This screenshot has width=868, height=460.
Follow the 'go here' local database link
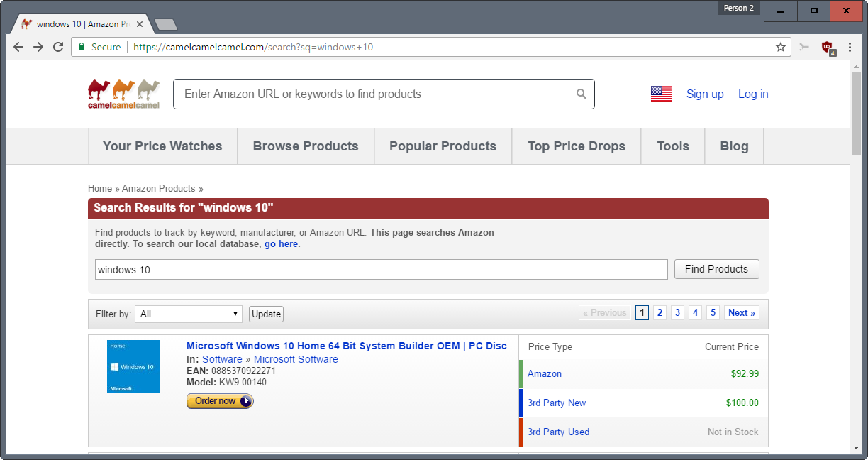(x=281, y=243)
